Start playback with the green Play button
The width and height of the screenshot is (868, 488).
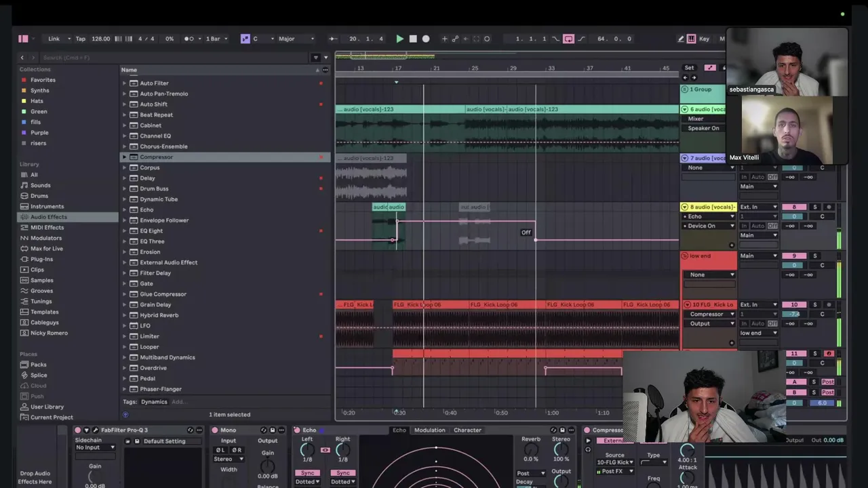(x=399, y=39)
